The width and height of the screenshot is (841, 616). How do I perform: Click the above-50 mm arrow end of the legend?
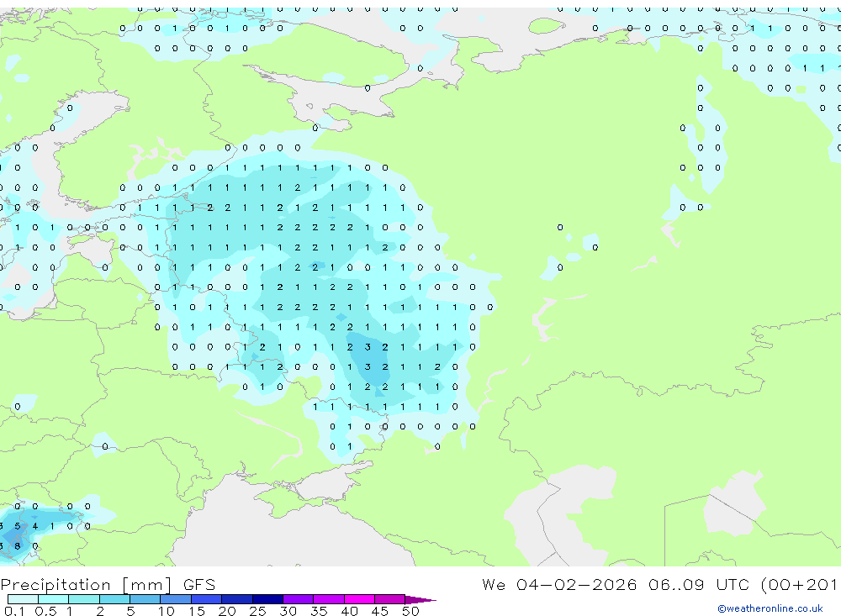(x=420, y=600)
